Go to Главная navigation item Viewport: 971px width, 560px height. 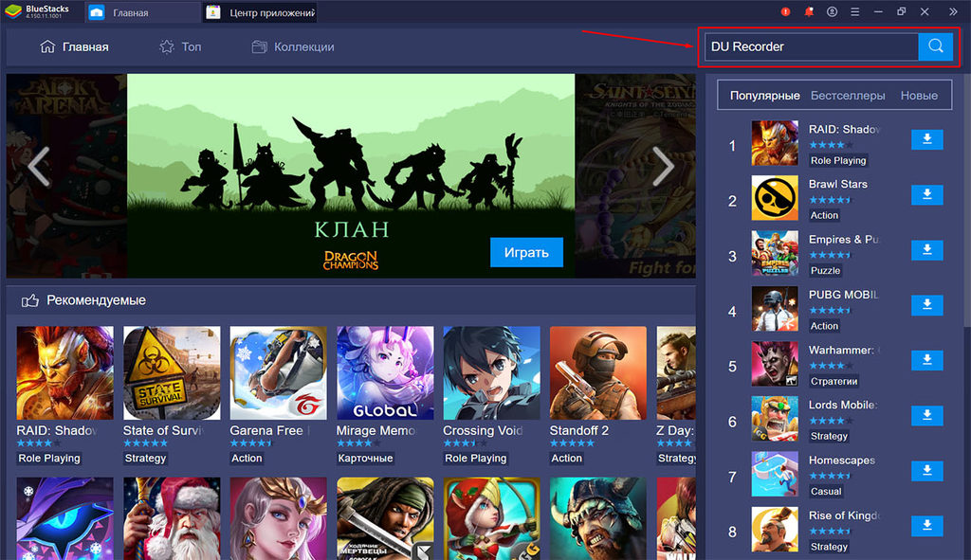pyautogui.click(x=74, y=46)
